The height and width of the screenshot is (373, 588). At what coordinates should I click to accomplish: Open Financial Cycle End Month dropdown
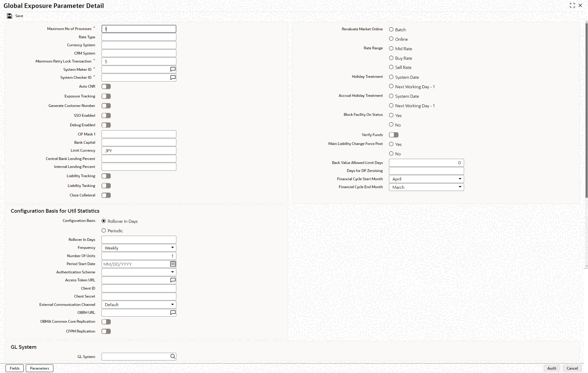[426, 187]
